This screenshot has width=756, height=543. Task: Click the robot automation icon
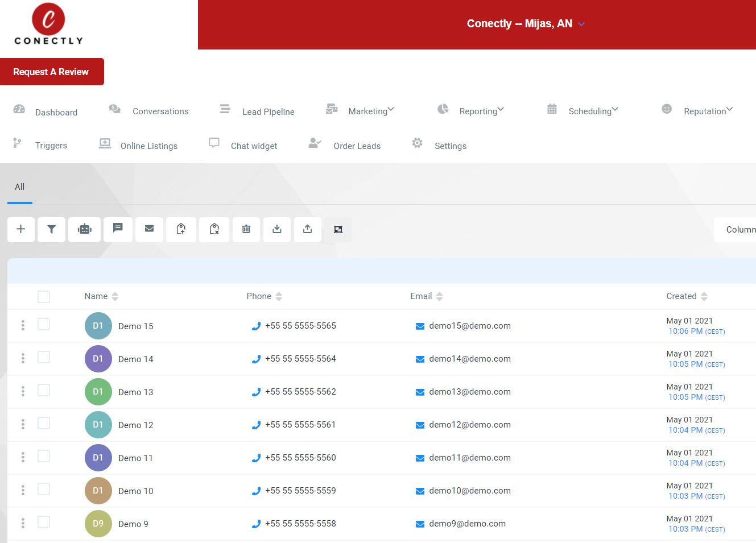coord(85,229)
